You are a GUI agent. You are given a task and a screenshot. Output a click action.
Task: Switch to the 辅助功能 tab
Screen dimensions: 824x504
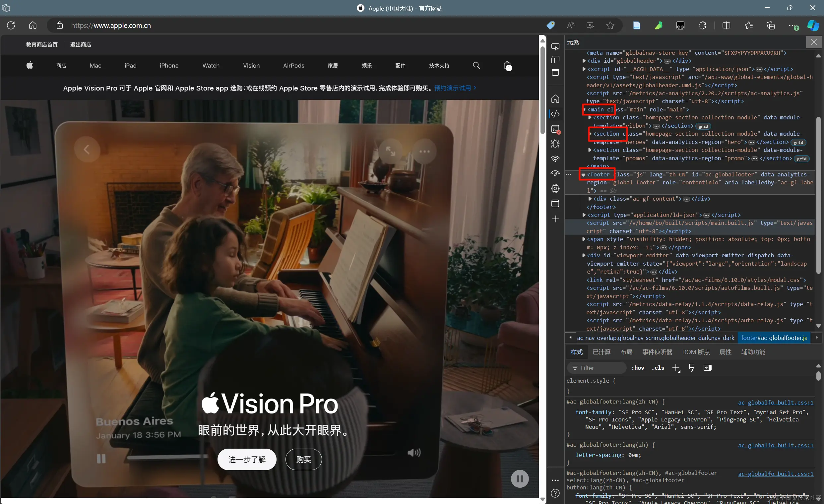753,352
